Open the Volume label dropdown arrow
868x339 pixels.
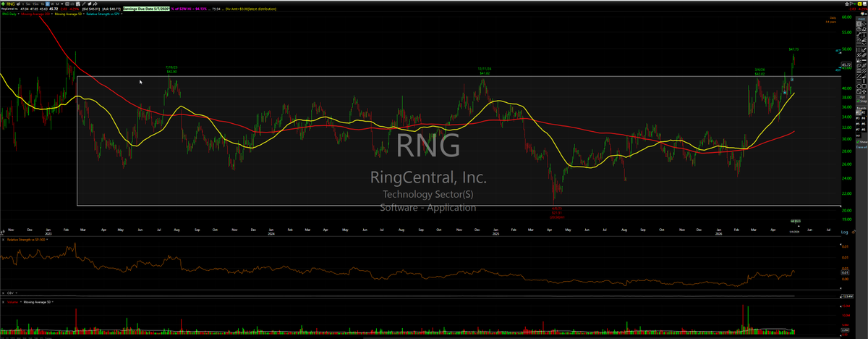click(21, 301)
